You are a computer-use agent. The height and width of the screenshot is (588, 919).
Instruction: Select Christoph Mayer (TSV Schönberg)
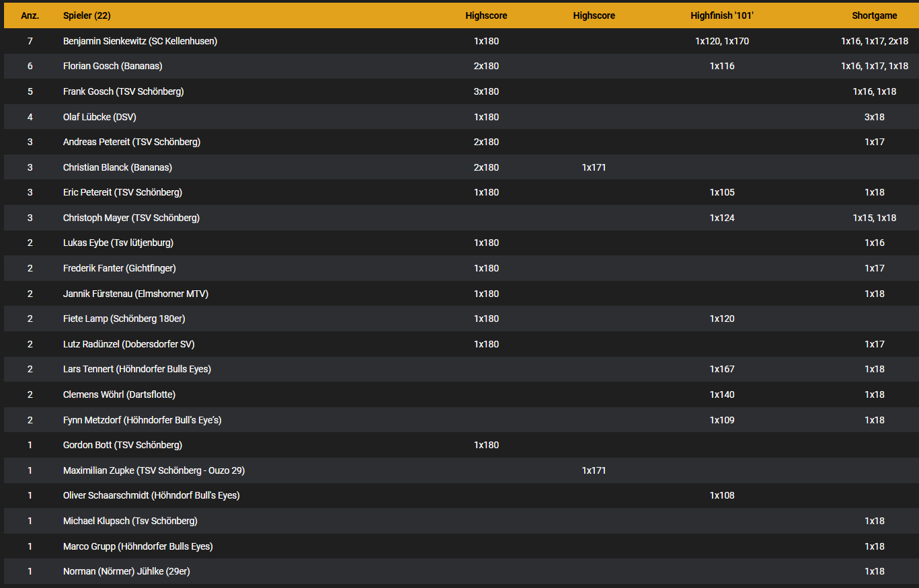131,218
